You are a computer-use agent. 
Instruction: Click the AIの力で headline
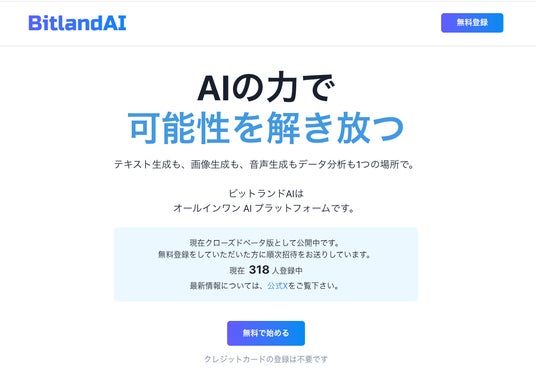[266, 88]
